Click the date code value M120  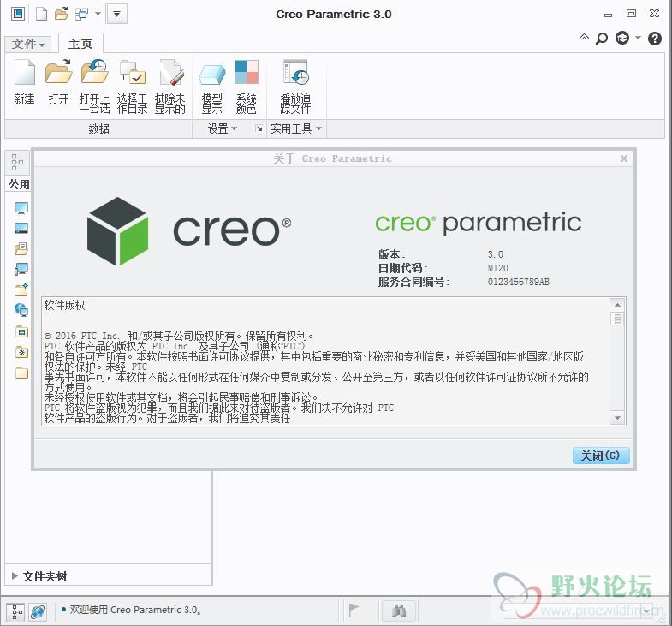[x=498, y=268]
